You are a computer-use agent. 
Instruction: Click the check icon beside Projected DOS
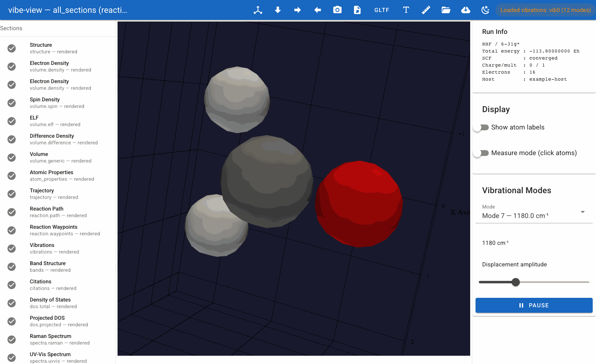[12, 321]
